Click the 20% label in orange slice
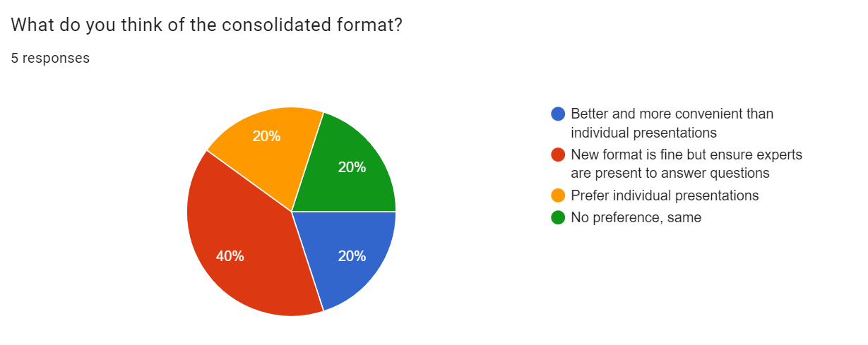 (x=266, y=136)
